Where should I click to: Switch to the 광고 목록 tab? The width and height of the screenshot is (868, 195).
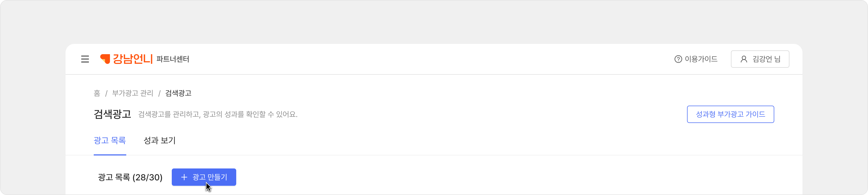coord(110,141)
